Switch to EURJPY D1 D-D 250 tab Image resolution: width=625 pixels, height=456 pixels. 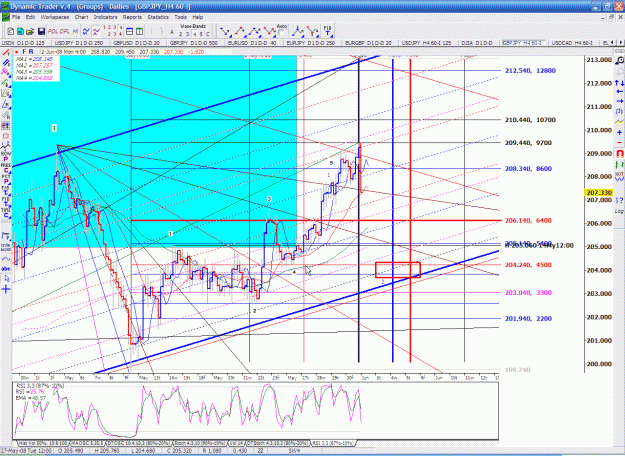click(x=311, y=43)
